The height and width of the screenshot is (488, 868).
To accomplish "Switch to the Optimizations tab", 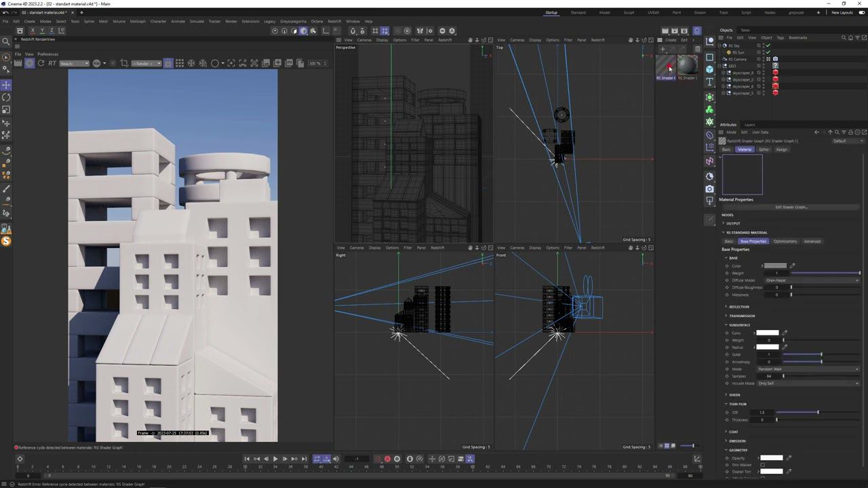I will tap(785, 241).
